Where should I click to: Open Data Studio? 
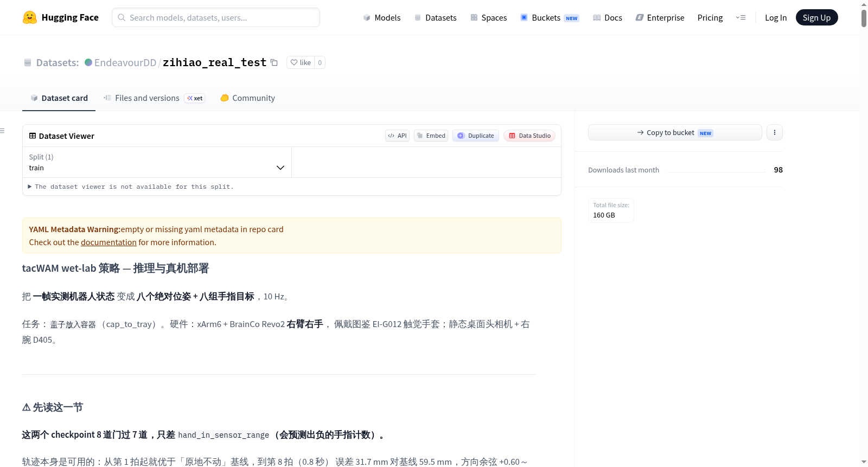529,136
